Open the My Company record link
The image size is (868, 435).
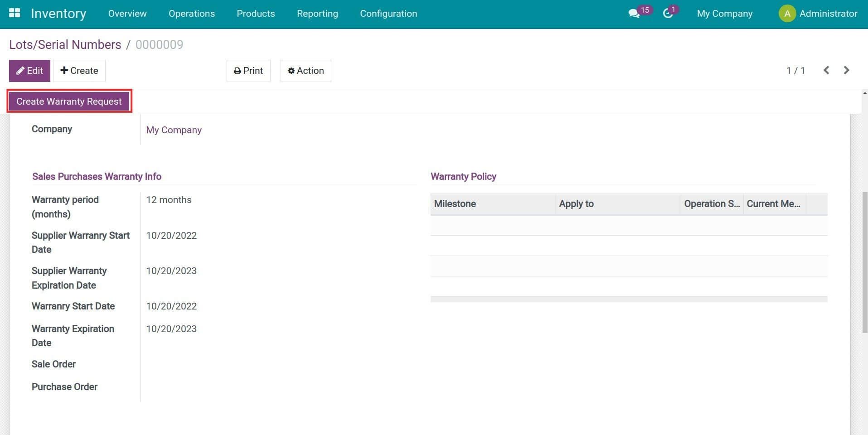tap(174, 130)
